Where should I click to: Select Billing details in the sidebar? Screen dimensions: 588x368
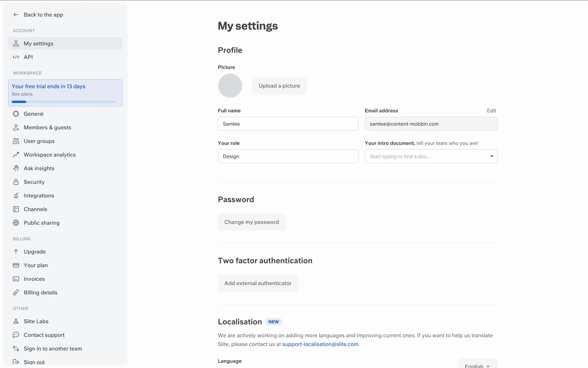point(40,293)
